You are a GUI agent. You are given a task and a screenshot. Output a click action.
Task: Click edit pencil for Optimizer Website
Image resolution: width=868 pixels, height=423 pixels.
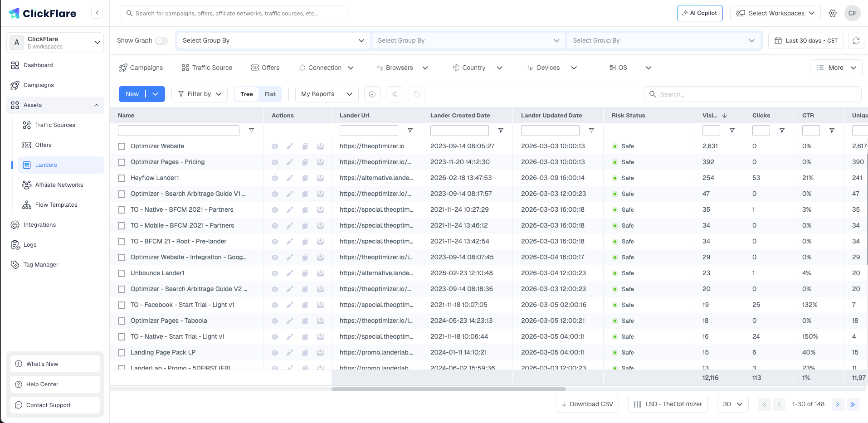[x=290, y=146]
